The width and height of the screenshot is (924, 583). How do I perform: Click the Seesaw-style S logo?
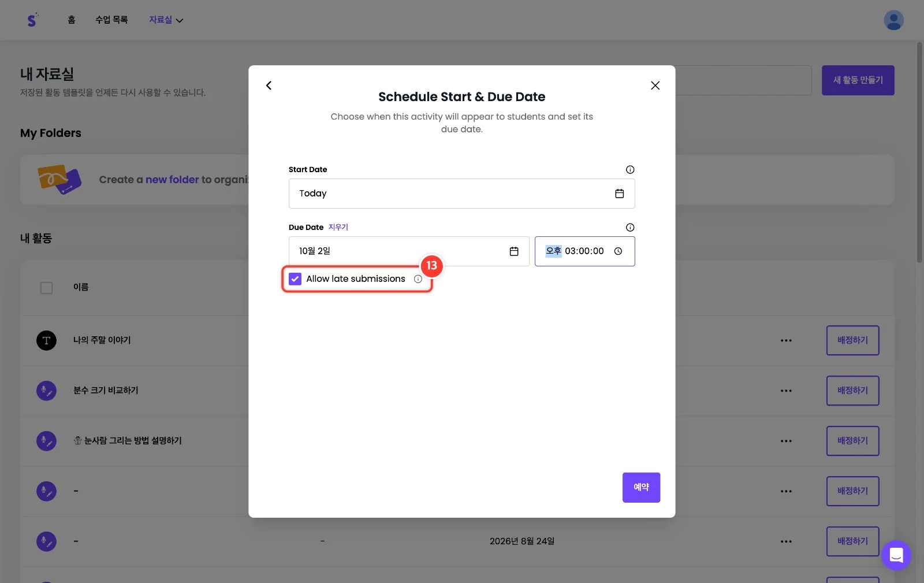point(32,20)
